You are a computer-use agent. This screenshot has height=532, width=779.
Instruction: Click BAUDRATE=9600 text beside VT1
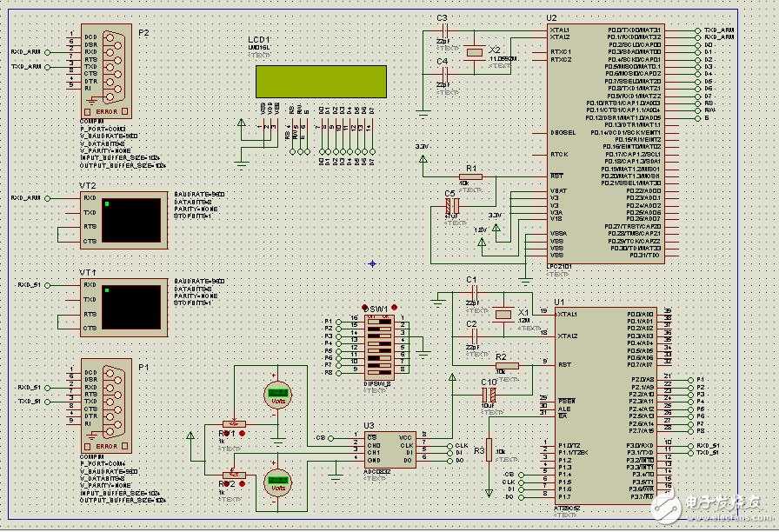coord(200,281)
